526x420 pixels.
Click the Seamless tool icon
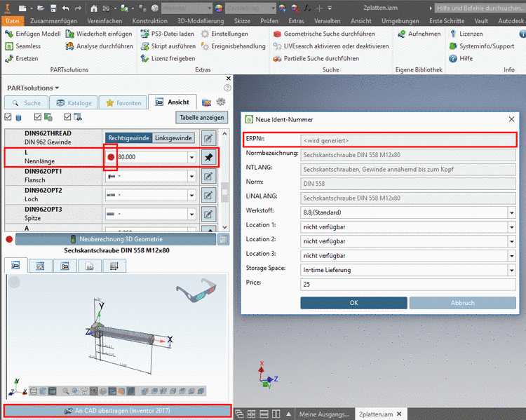pos(9,46)
